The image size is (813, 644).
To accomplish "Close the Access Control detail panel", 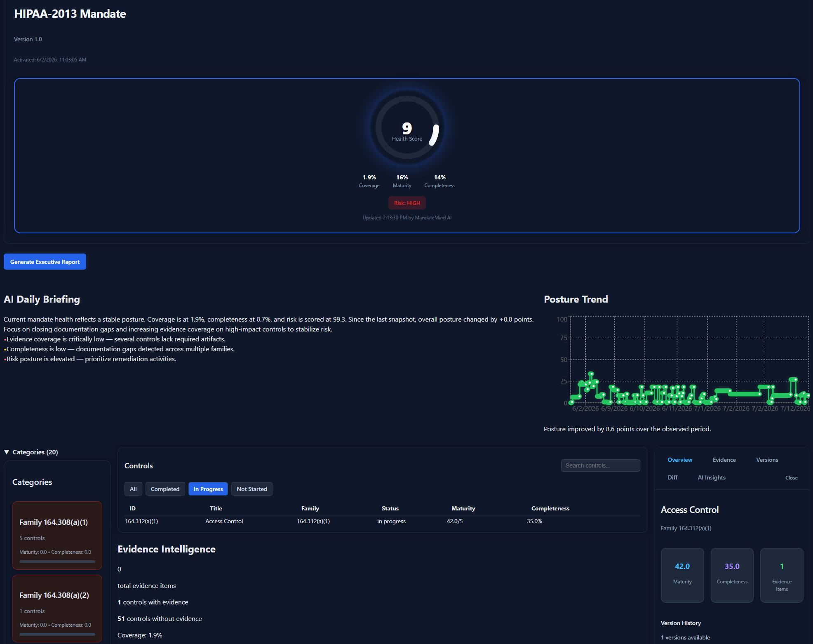I will click(791, 478).
